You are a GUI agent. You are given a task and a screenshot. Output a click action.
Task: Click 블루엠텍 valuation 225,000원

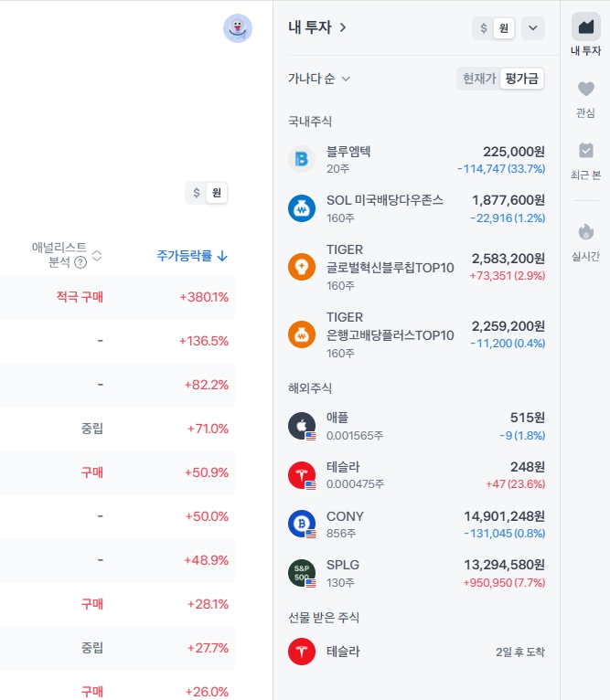pos(514,152)
